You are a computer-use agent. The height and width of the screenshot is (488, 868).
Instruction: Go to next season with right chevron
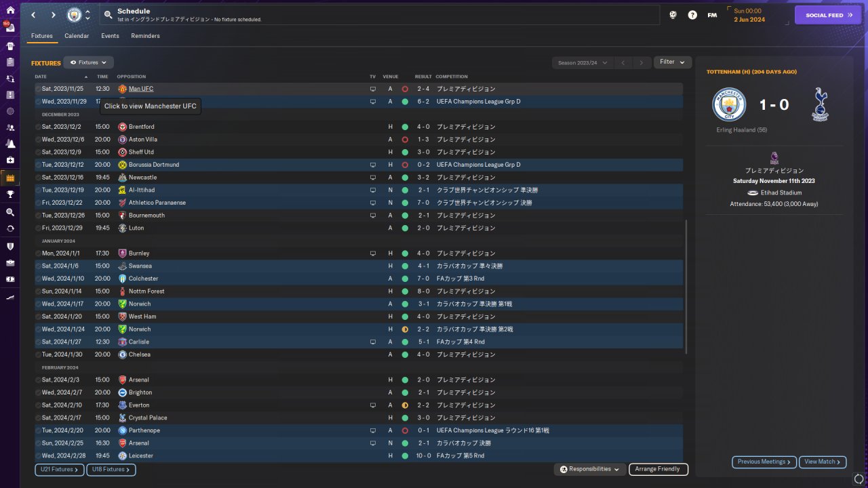click(642, 63)
